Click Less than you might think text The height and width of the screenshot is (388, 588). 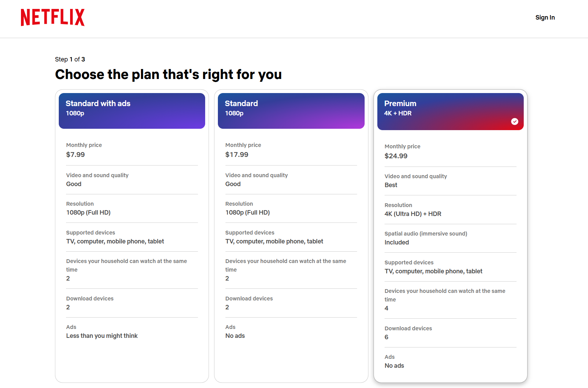[x=102, y=335]
